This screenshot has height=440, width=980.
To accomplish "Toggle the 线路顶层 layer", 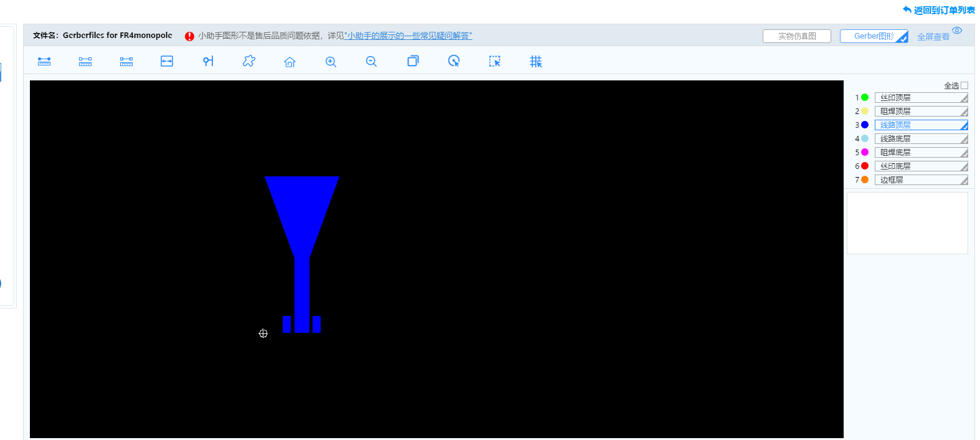I will click(x=921, y=125).
